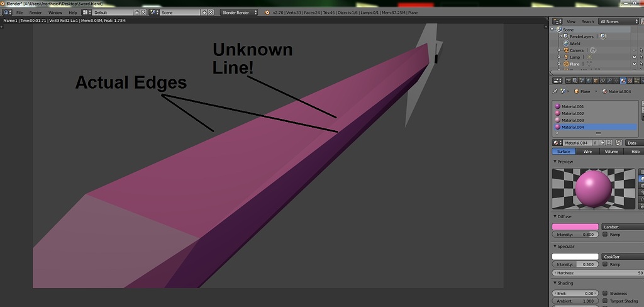
Task: Click the Plane mesh data icon
Action: pyautogui.click(x=589, y=64)
